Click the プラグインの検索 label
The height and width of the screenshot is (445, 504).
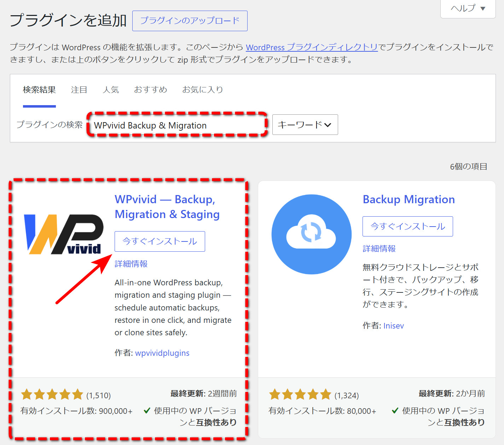point(50,125)
